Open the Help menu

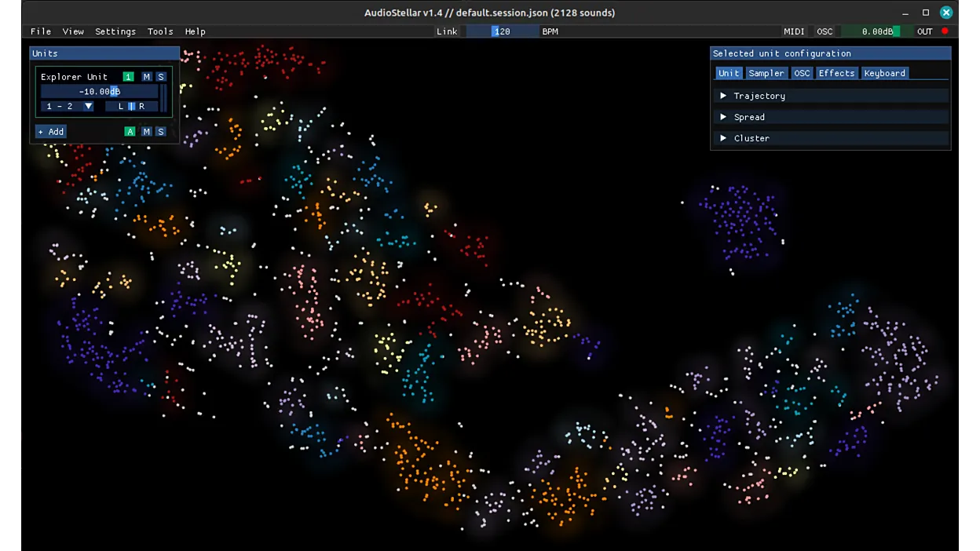pyautogui.click(x=196, y=31)
